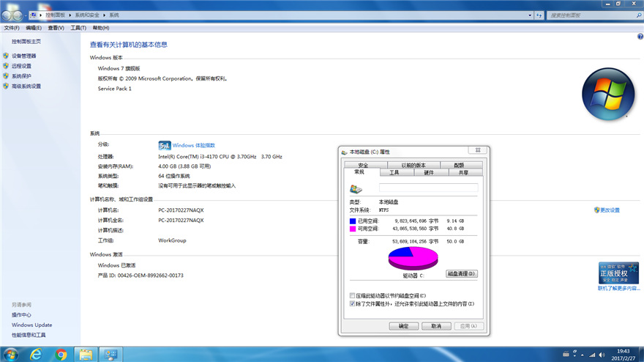Click the Control Panel taskbar button
The width and height of the screenshot is (644, 362).
pos(111,354)
